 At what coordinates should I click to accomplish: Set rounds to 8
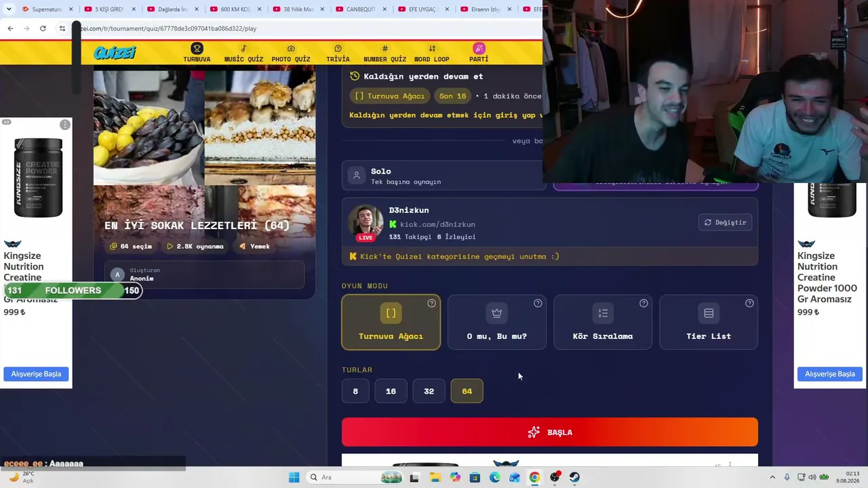coord(355,391)
